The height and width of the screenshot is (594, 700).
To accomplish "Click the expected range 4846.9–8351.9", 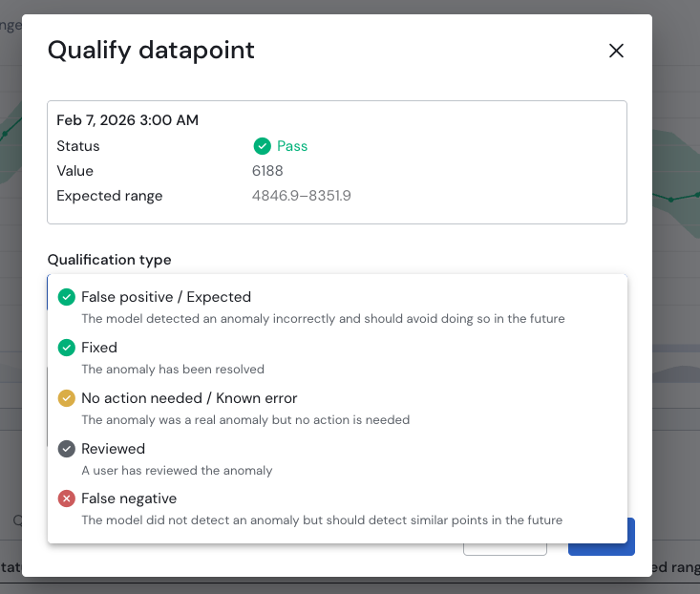I will (302, 196).
